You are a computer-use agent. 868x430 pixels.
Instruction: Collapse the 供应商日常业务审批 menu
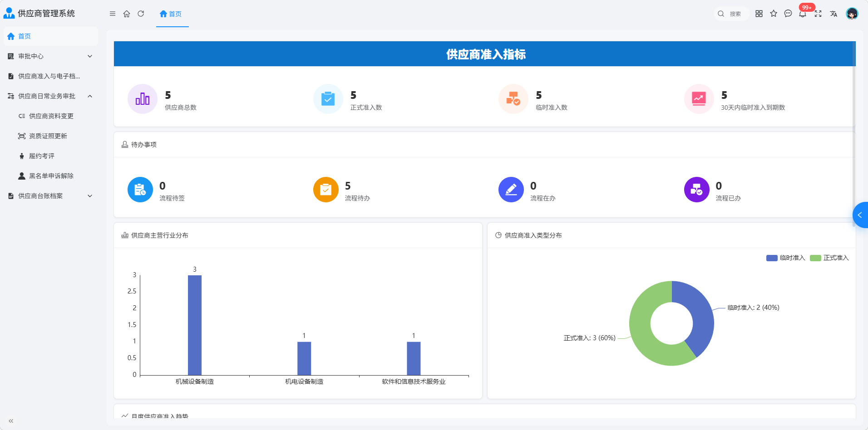(51, 96)
